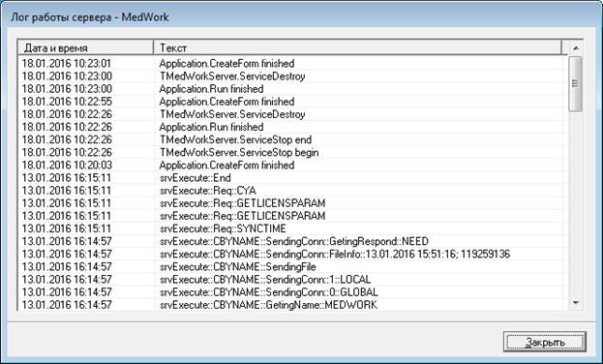Click the vertical scrollbar thumb of the log
The image size is (603, 364).
[x=575, y=83]
